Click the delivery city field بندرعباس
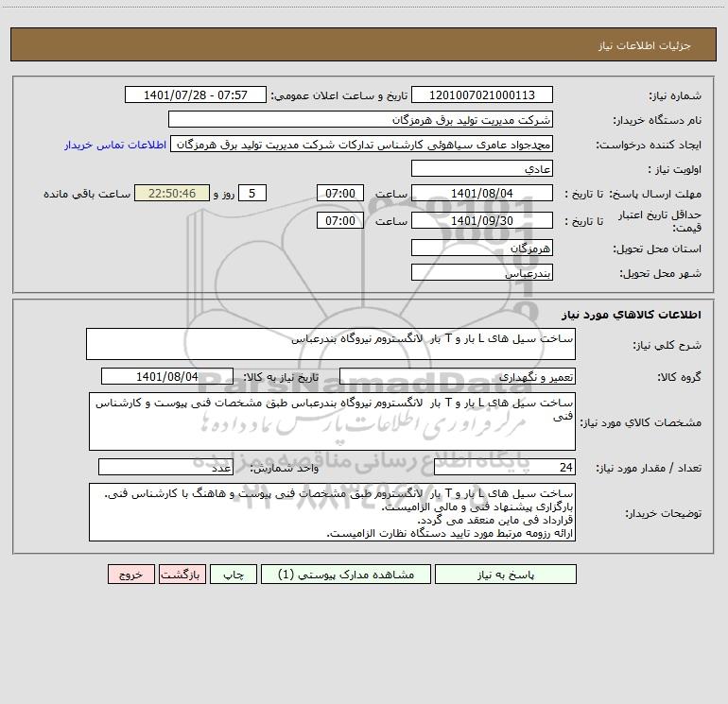Viewport: 728px width, 704px height. pyautogui.click(x=482, y=272)
